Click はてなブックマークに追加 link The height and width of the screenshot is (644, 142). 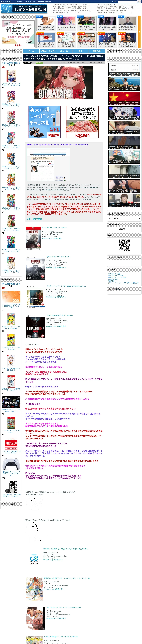(x=117, y=277)
